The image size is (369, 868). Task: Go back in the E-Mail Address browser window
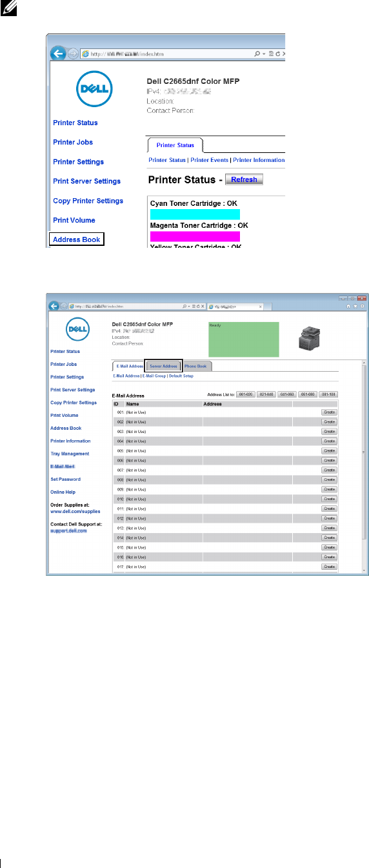55,307
